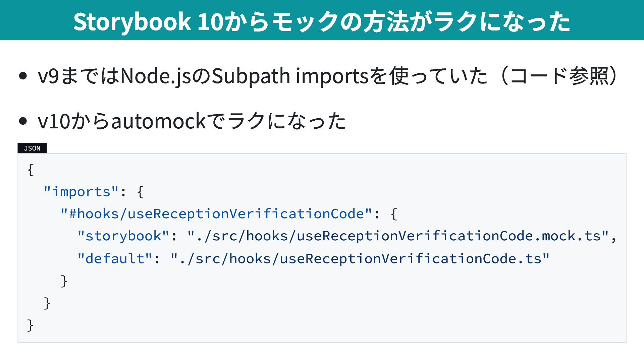The width and height of the screenshot is (644, 362).
Task: Click the first bullet about v9 Subpath imports
Action: [327, 76]
